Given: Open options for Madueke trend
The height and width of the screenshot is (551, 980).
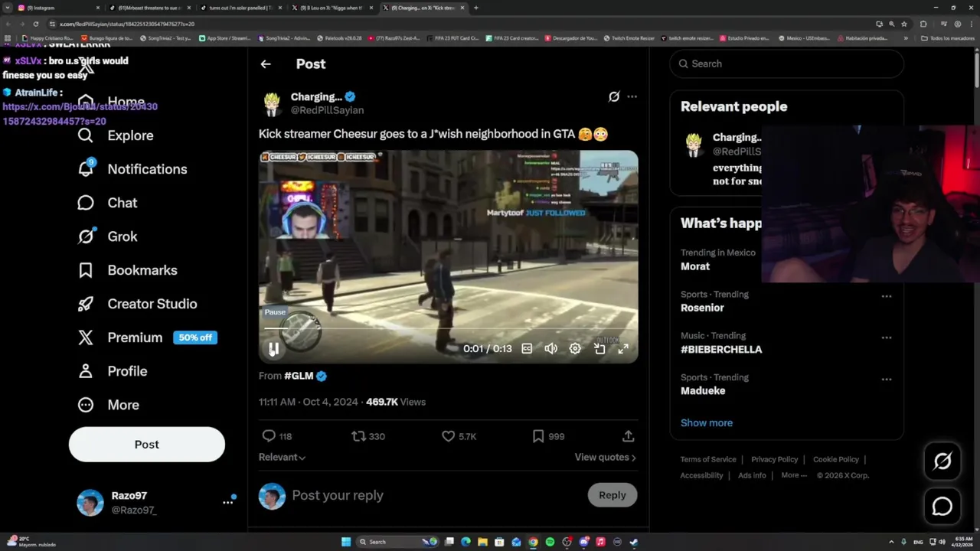Looking at the screenshot, I should 886,379.
